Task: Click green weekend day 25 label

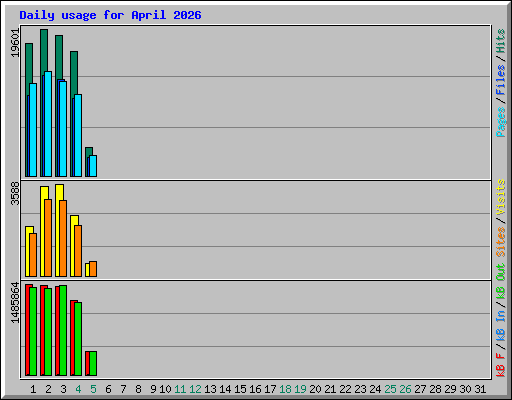Action: point(390,389)
